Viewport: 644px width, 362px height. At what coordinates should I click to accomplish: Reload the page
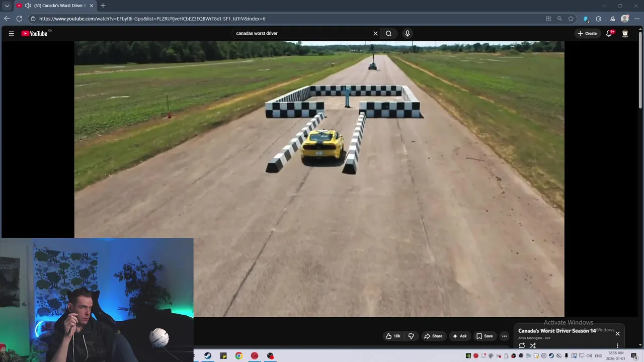coord(19,19)
